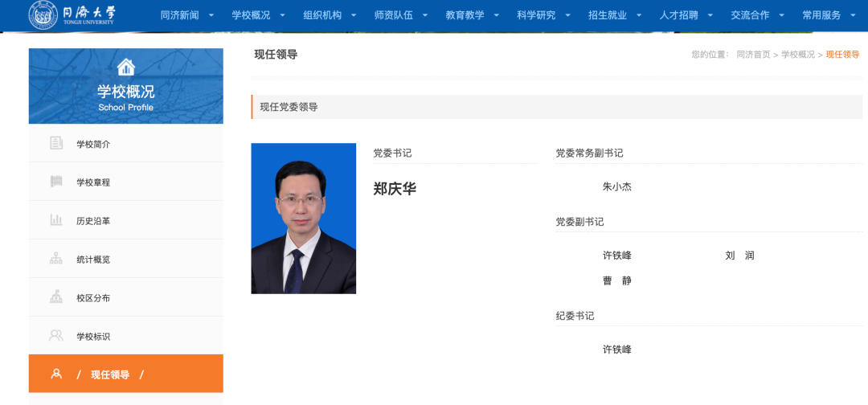Click the 学校概况 breadcrumb link
This screenshot has height=405, width=868.
coord(798,54)
